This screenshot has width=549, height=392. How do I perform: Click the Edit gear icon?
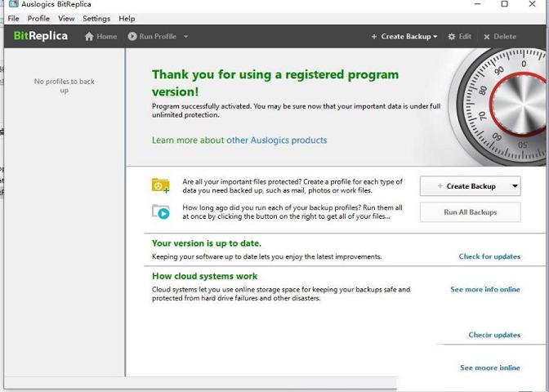[x=452, y=37]
